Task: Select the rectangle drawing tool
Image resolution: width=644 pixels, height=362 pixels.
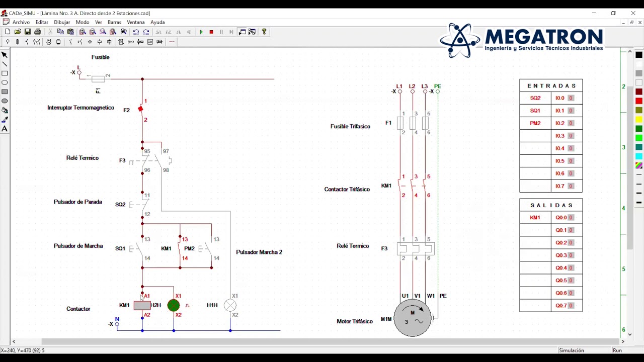Action: click(x=5, y=73)
